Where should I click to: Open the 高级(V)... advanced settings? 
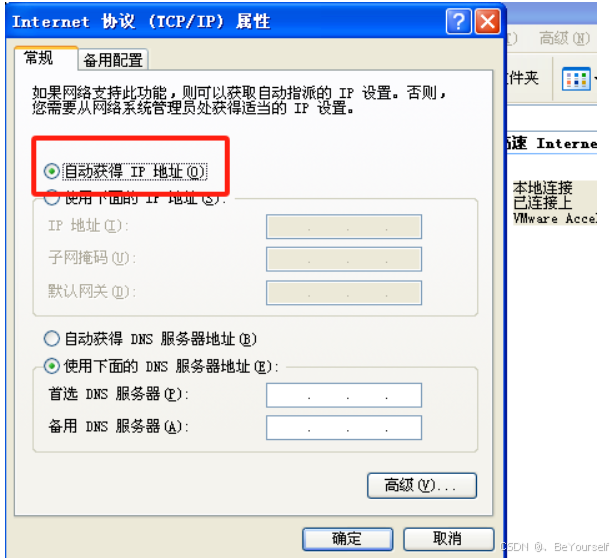point(422,485)
